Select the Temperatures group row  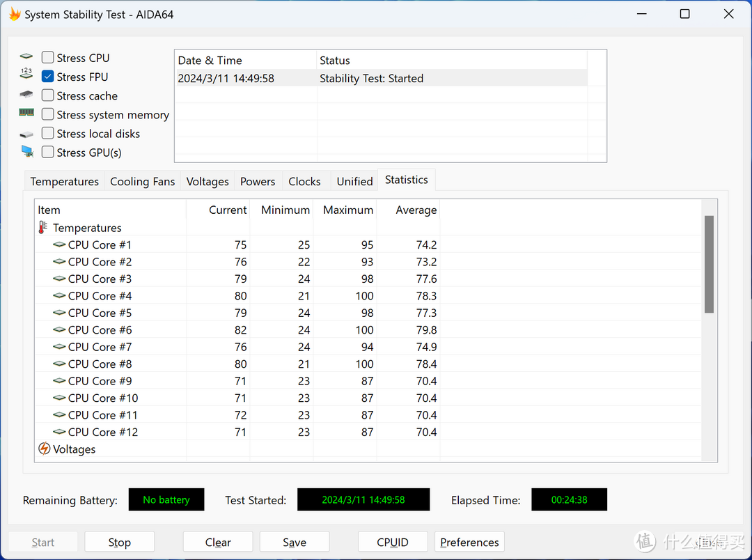coord(368,228)
